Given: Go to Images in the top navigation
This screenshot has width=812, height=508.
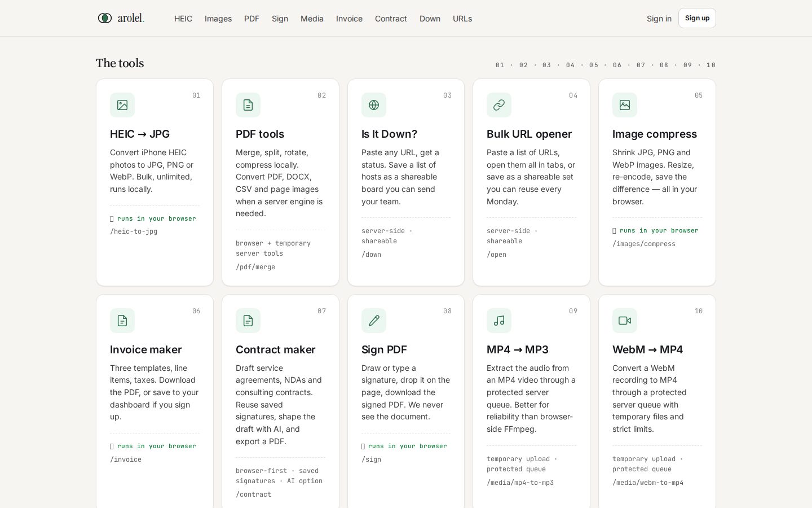Looking at the screenshot, I should [x=218, y=19].
